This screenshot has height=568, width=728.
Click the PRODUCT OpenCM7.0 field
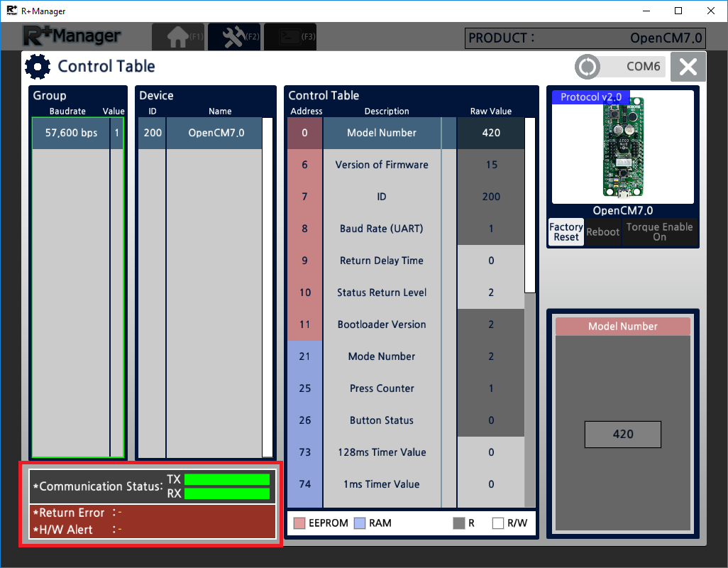click(x=585, y=38)
